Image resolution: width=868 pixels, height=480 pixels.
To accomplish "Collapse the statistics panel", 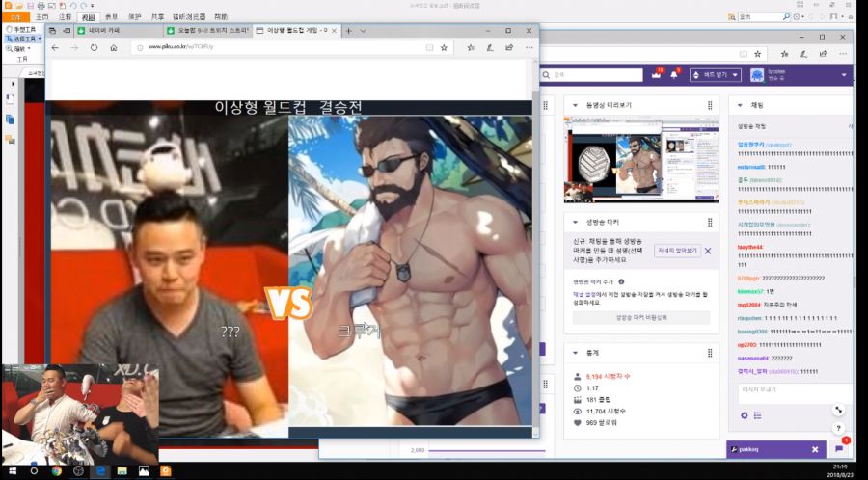I will point(575,353).
